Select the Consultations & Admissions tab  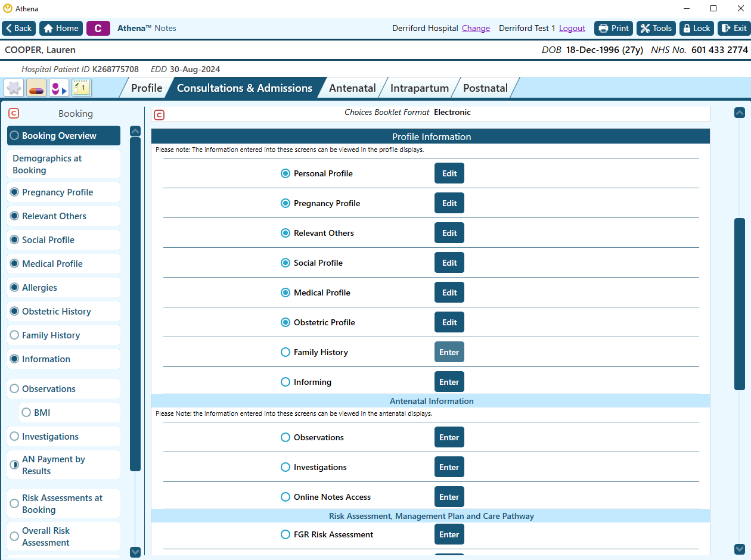click(x=244, y=88)
